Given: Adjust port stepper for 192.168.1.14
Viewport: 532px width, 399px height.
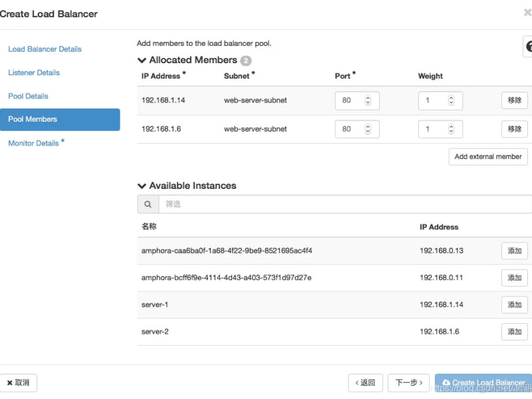Looking at the screenshot, I should click(x=368, y=100).
